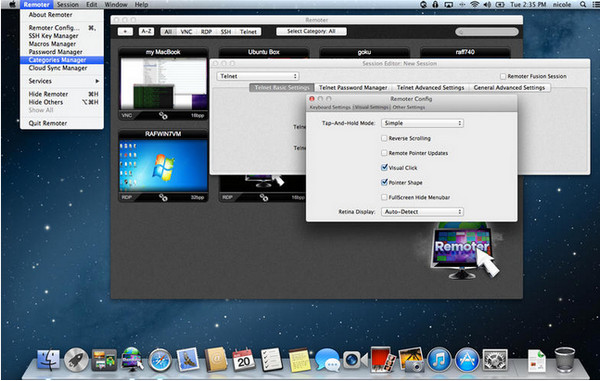The width and height of the screenshot is (600, 381).
Task: Open the Window menu in menu bar
Action: point(116,5)
